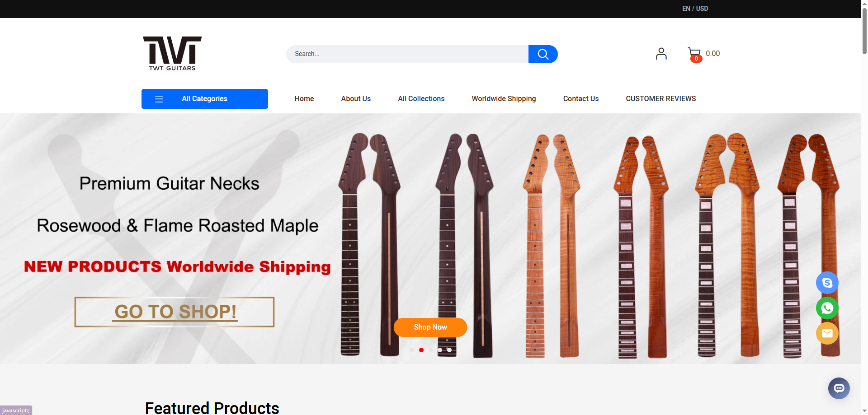Open the EN / USD language currency selector
Viewport: 868px width, 415px height.
[x=695, y=9]
